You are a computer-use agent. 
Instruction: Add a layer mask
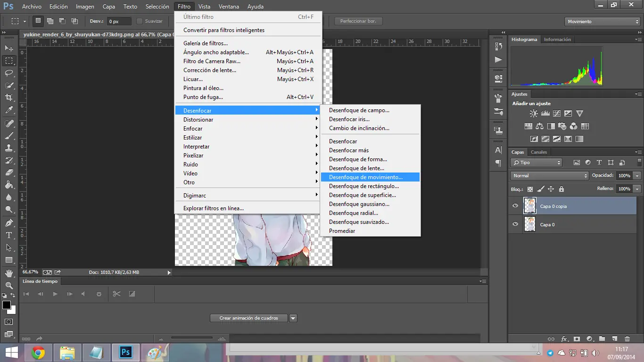pos(577,339)
